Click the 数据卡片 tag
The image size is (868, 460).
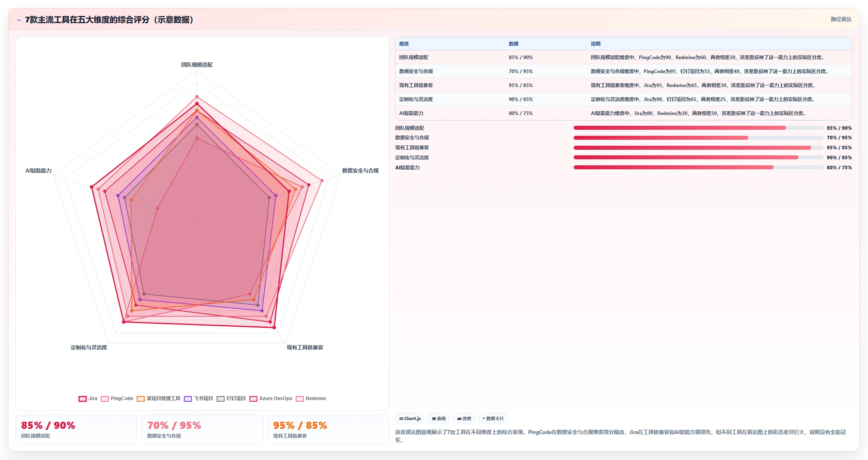pos(493,418)
